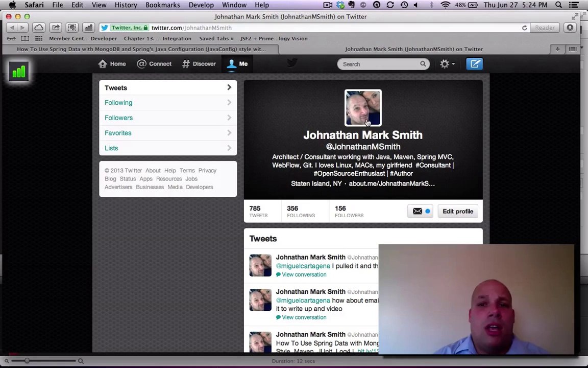
Task: Switch to the Spring Data MongoDB tab
Action: pos(141,49)
